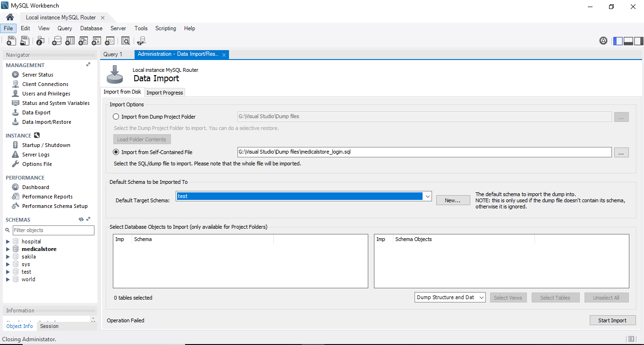Expand the medicalstore schema
The image size is (644, 345).
(x=7, y=249)
